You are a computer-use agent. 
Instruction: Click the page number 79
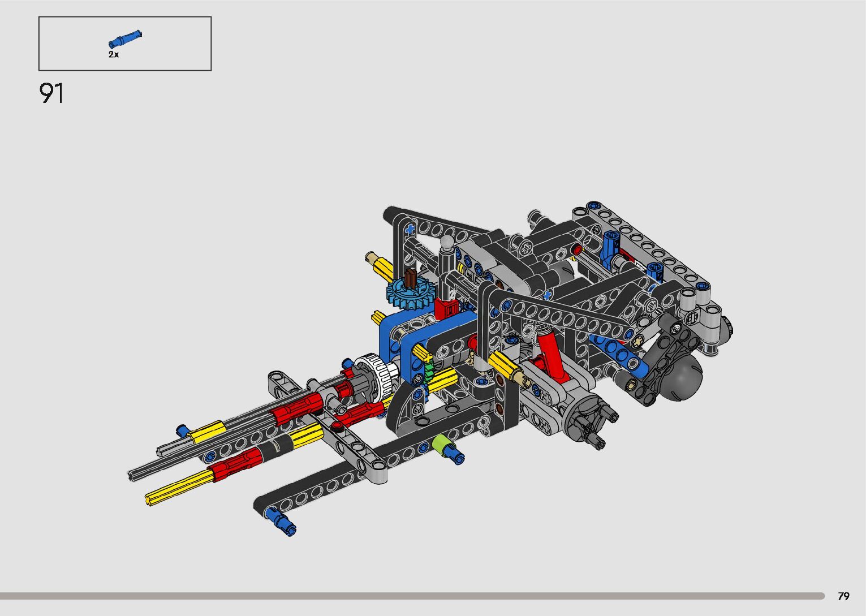pos(843,596)
